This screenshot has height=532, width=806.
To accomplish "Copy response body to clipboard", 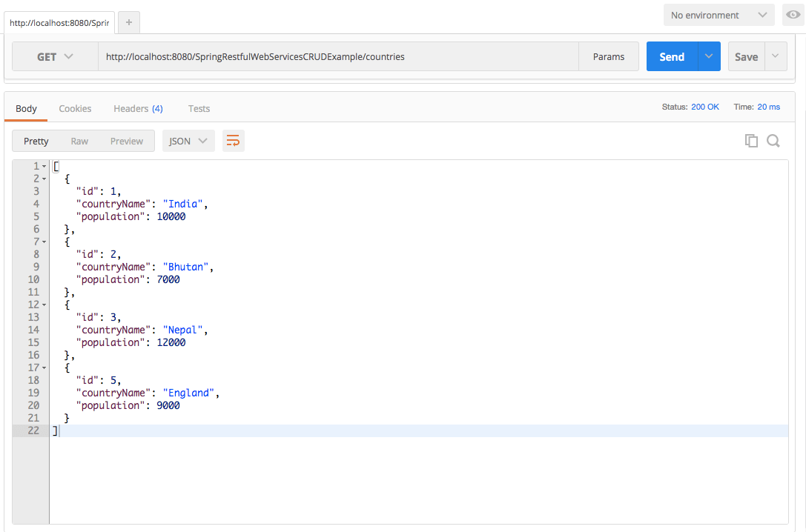I will click(751, 141).
